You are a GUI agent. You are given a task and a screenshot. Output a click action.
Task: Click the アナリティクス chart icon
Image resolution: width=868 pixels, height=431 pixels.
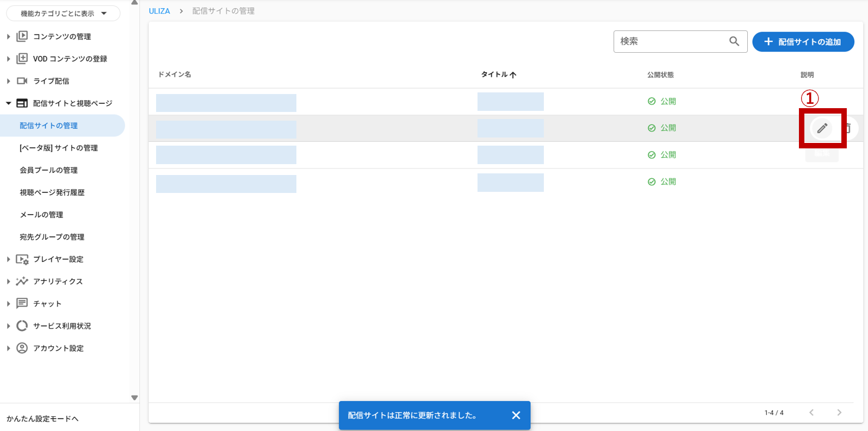22,282
